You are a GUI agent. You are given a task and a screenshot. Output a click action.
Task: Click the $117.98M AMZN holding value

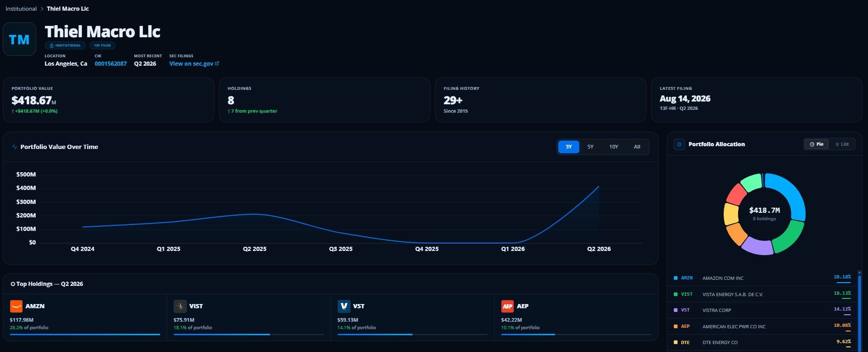point(22,320)
